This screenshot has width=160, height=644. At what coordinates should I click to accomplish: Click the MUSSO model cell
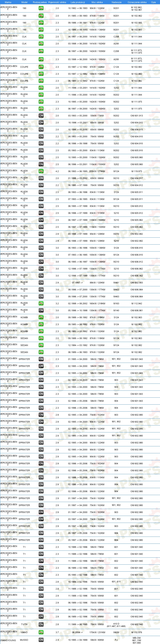pos(24,640)
